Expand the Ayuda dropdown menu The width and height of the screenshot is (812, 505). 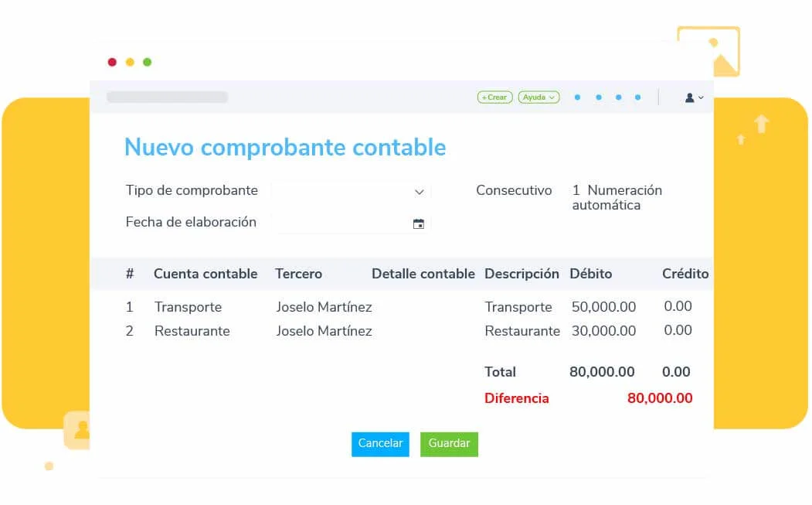(x=539, y=97)
